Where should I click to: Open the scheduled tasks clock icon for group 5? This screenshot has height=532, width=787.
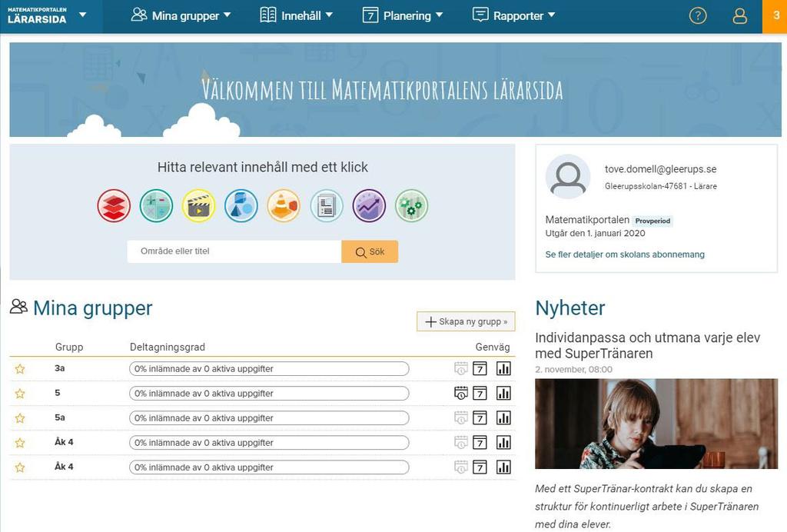(461, 393)
